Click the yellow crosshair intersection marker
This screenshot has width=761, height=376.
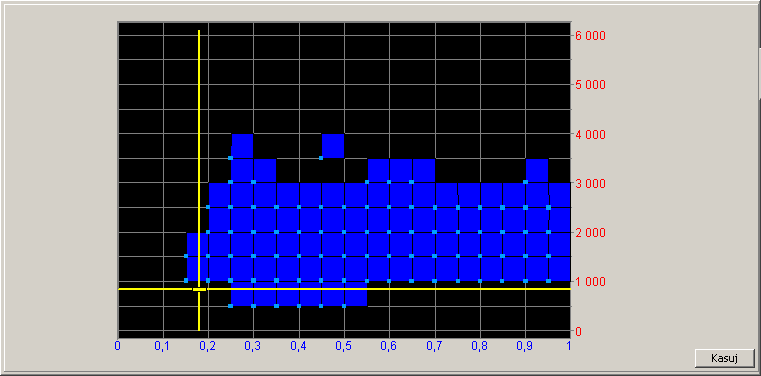[199, 289]
